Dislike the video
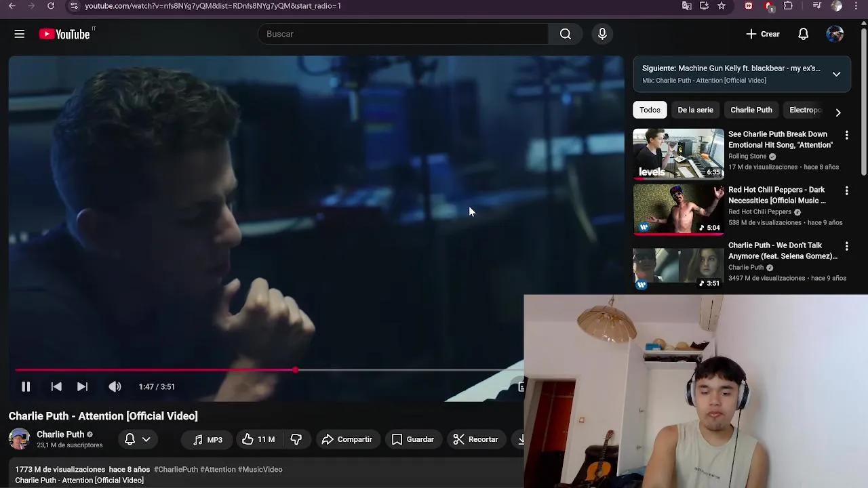Screen dimensions: 868x488 [x=296, y=439]
